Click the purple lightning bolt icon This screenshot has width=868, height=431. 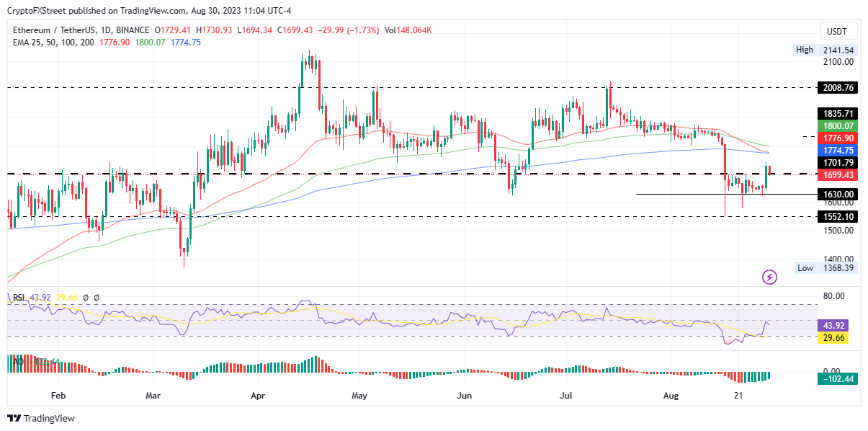tap(769, 277)
